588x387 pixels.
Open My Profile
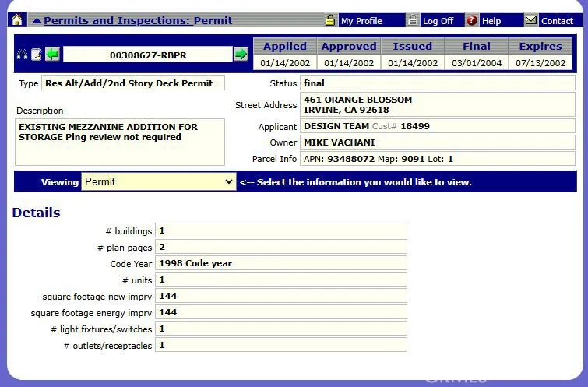click(x=361, y=21)
